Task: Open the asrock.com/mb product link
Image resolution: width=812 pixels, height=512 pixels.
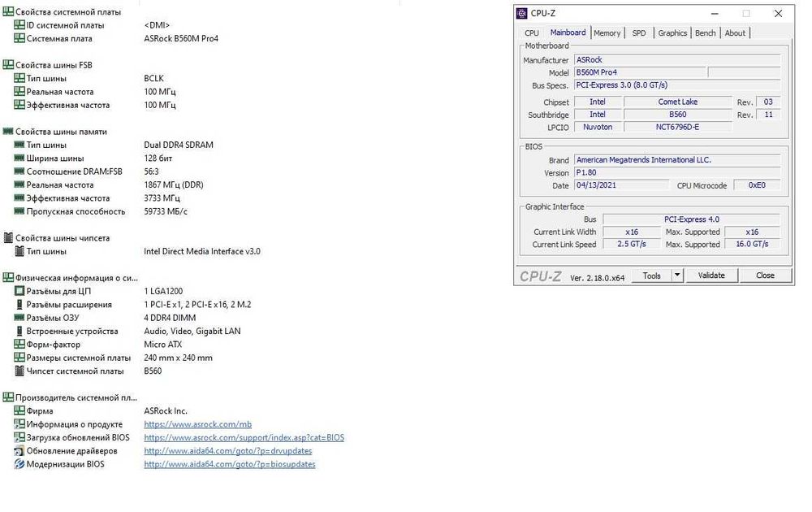Action: pos(198,424)
